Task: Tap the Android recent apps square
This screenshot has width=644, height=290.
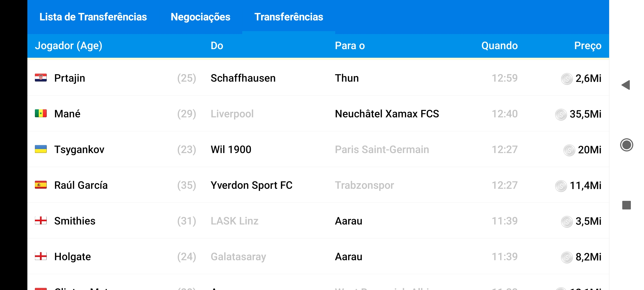Action: click(x=626, y=205)
